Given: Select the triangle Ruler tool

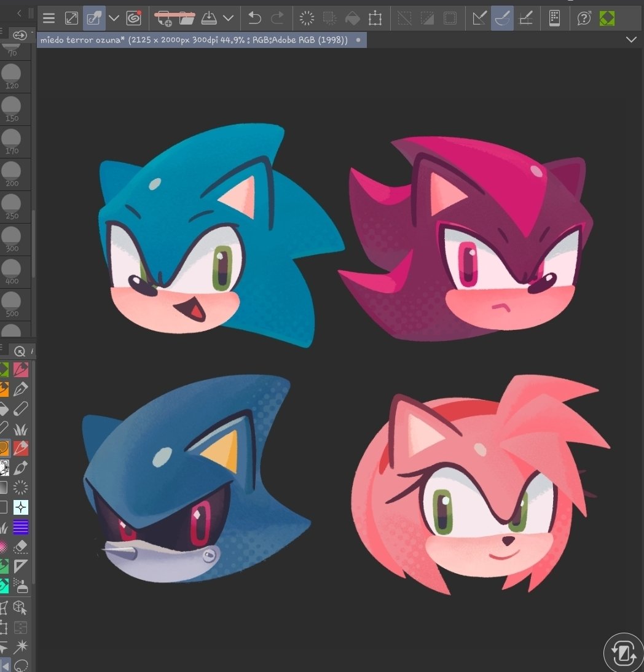Looking at the screenshot, I should pyautogui.click(x=20, y=566).
